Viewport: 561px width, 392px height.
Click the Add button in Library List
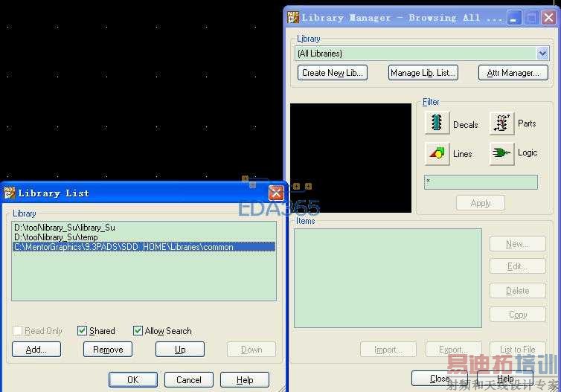(x=36, y=349)
